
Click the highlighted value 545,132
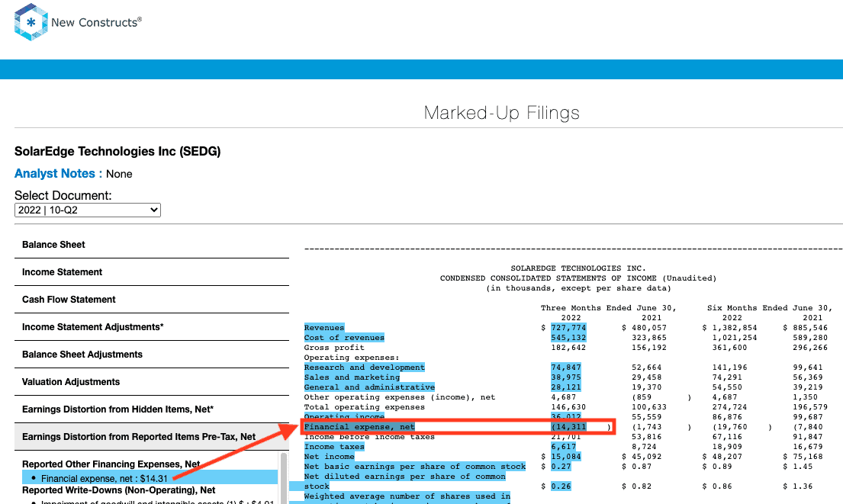point(568,338)
